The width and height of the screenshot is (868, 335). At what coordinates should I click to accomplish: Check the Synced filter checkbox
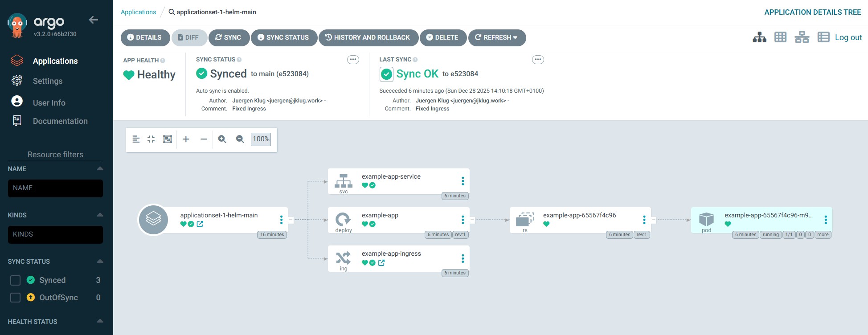point(16,280)
